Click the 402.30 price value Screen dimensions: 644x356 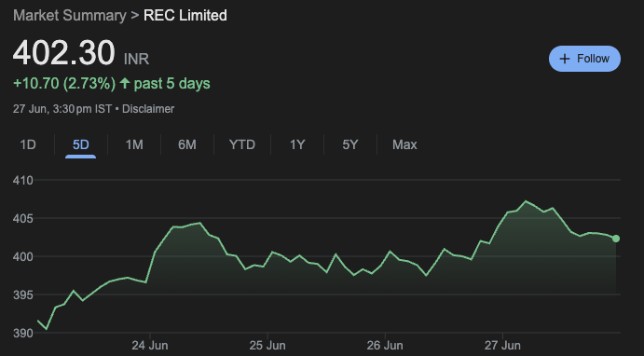pos(63,52)
